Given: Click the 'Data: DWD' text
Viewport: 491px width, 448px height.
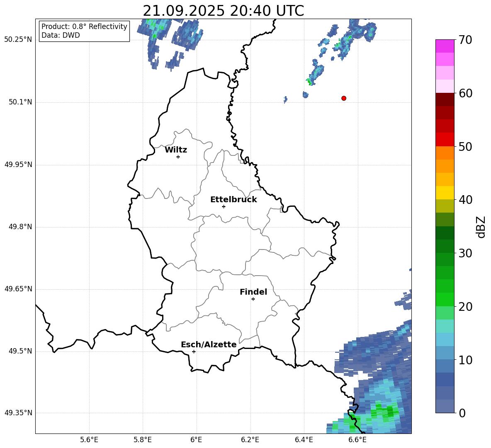Looking at the screenshot, I should 61,35.
